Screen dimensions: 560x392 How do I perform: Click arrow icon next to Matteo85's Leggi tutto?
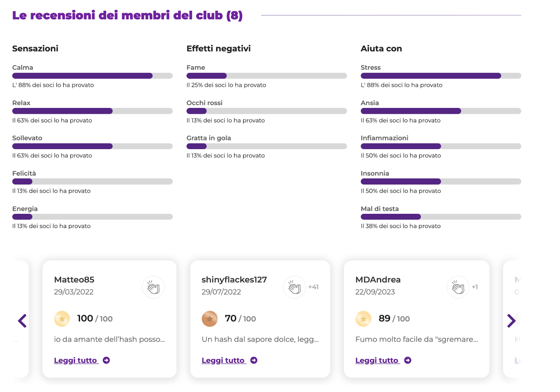(x=106, y=360)
